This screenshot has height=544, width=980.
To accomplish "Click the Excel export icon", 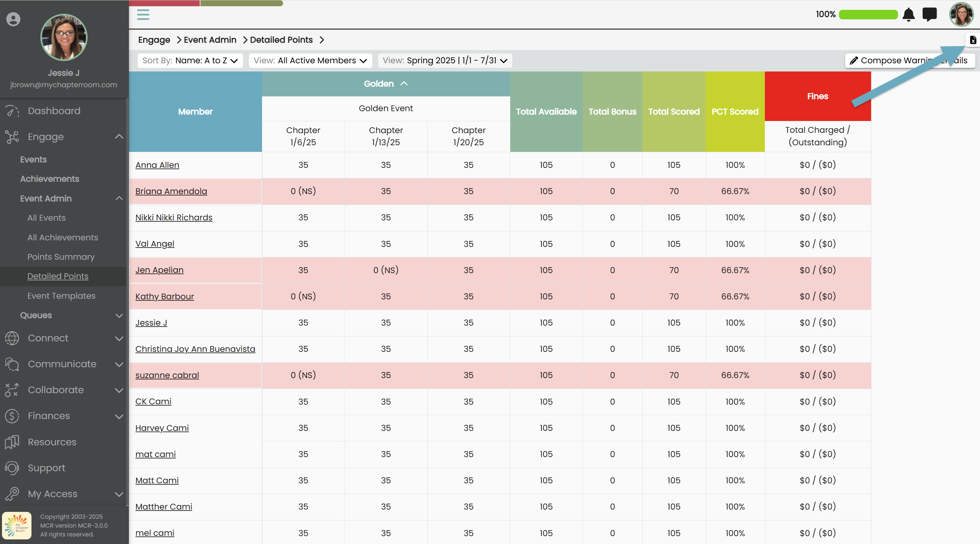I will (973, 40).
